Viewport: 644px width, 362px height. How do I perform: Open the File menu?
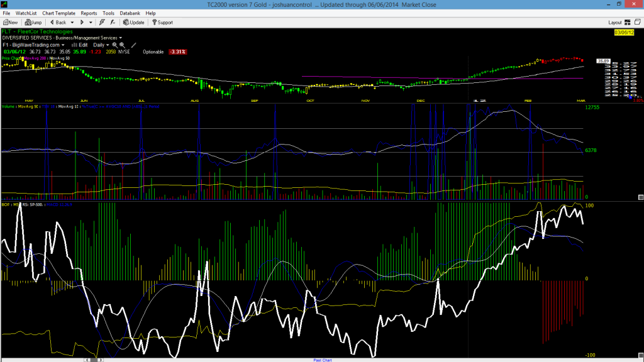[x=6, y=13]
